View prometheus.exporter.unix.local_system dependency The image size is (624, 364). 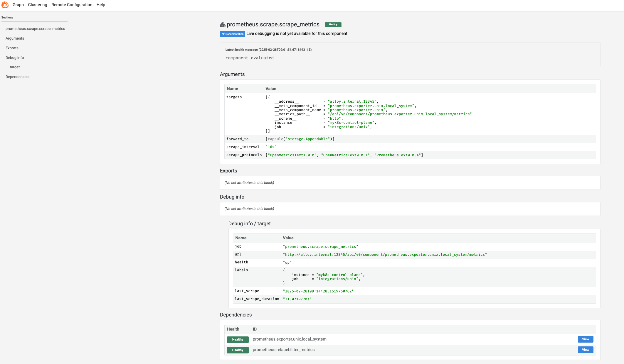click(x=585, y=339)
